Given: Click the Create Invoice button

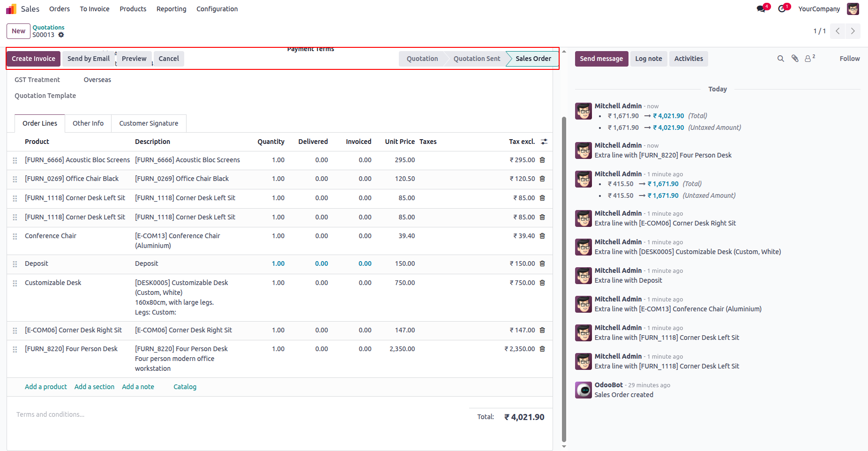Looking at the screenshot, I should [x=33, y=59].
